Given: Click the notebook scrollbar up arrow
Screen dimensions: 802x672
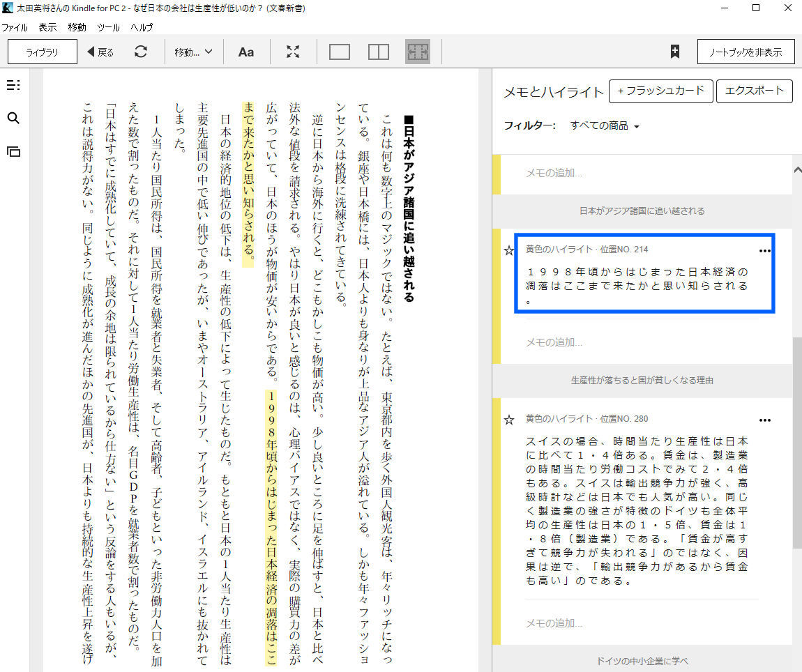Looking at the screenshot, I should click(x=797, y=170).
